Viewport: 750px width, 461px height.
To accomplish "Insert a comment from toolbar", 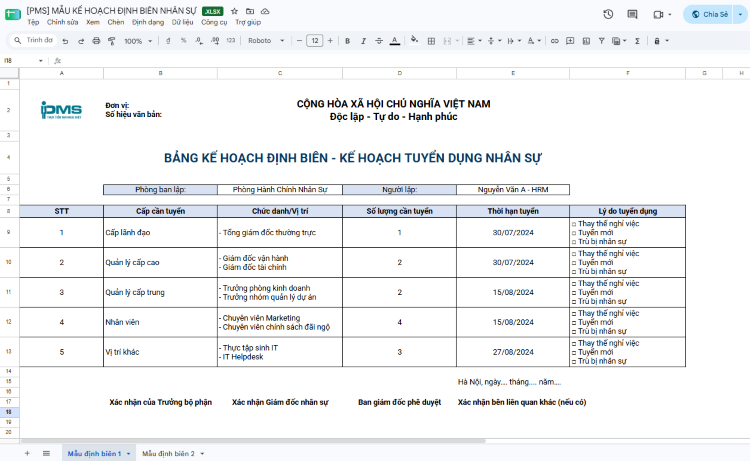I will (x=570, y=41).
